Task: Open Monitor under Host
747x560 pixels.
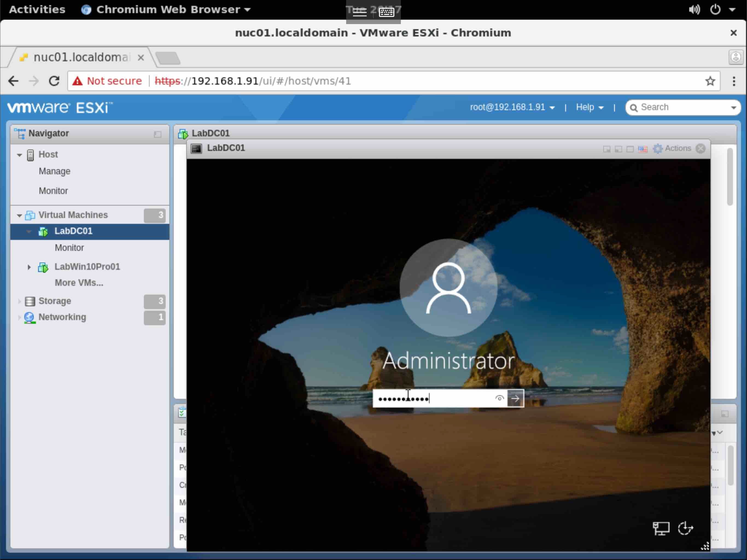Action: click(x=53, y=191)
